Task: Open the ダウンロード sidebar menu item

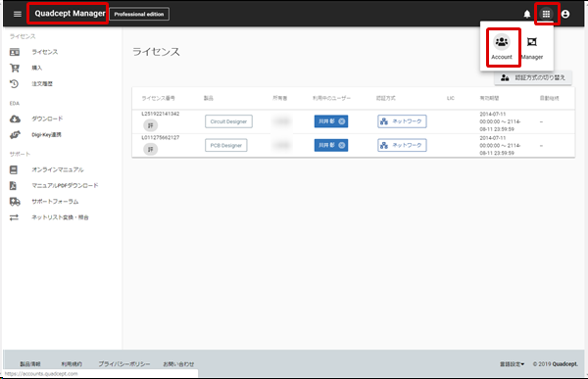Action: (47, 118)
